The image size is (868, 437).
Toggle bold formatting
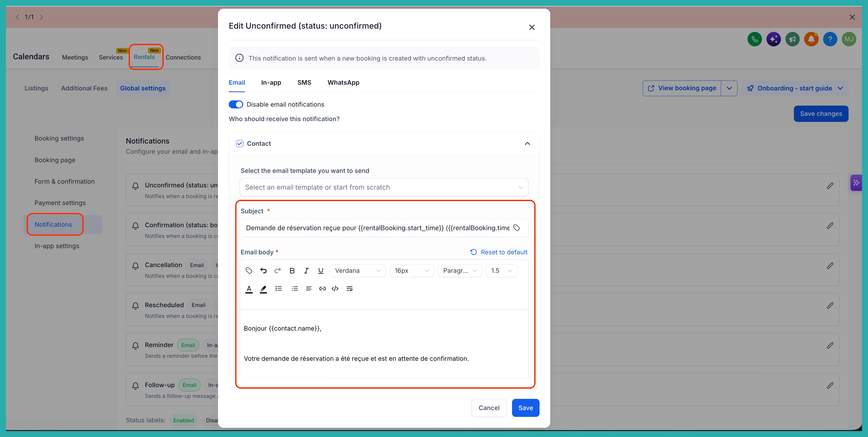292,271
